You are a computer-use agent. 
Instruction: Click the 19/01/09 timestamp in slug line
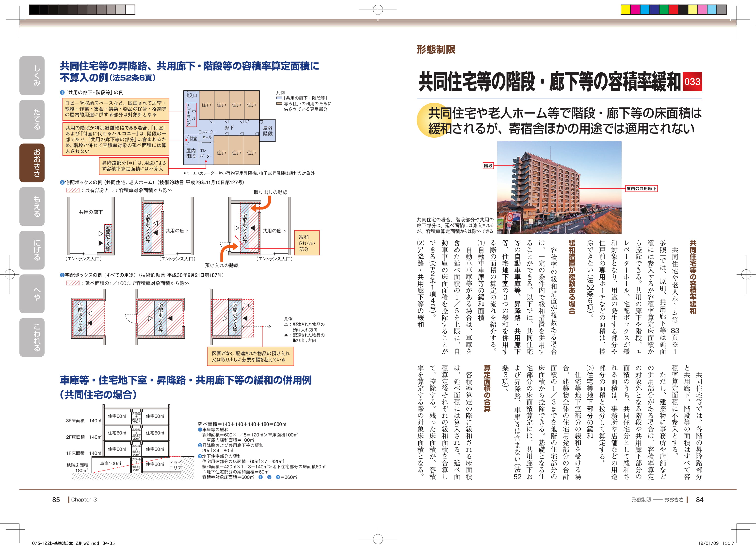tap(716, 543)
